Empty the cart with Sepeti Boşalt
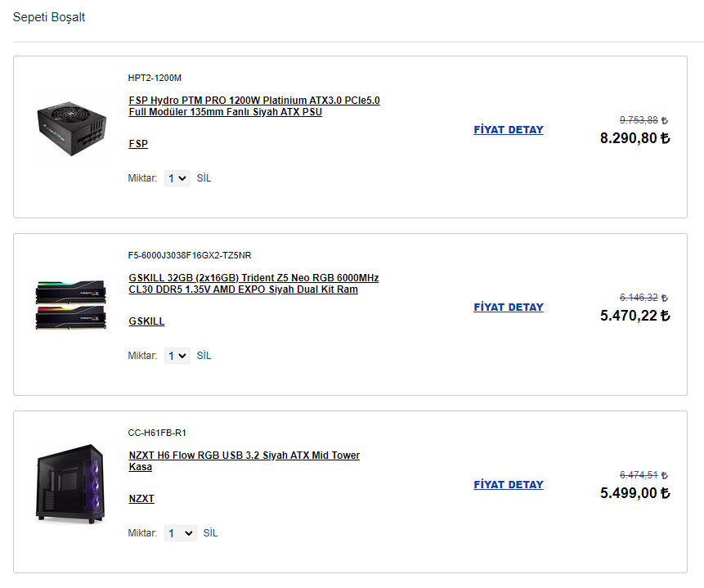Image resolution: width=704 pixels, height=588 pixels. tap(49, 17)
